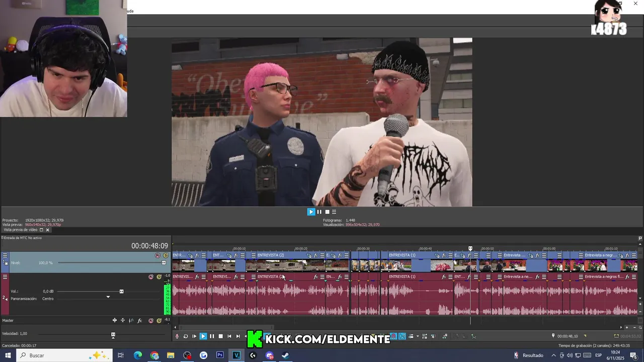Toggle the snapping icon in timeline toolbar
This screenshot has height=362, width=644.
click(393, 336)
